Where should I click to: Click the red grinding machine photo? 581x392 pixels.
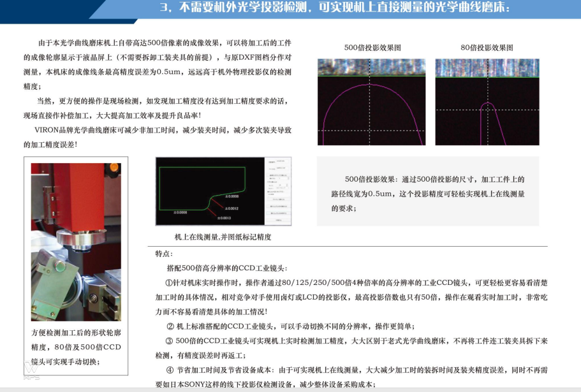click(x=76, y=242)
